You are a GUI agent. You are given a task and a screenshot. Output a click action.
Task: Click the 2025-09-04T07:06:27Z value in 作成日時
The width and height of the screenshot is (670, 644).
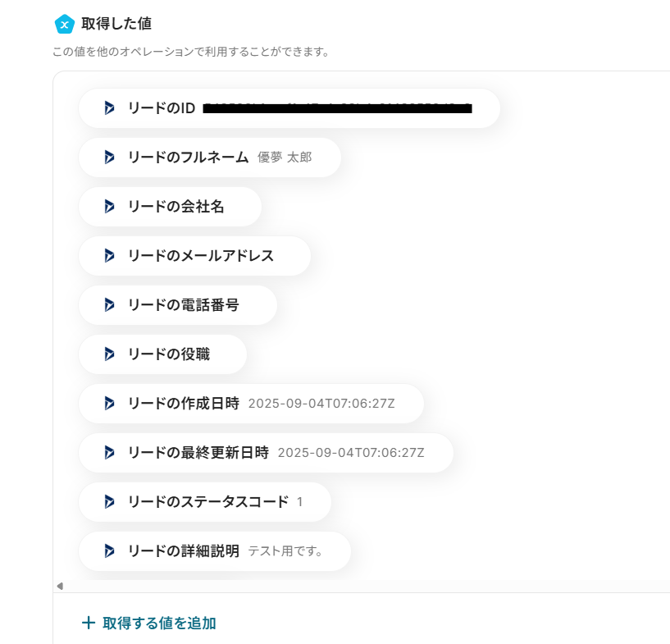click(321, 404)
